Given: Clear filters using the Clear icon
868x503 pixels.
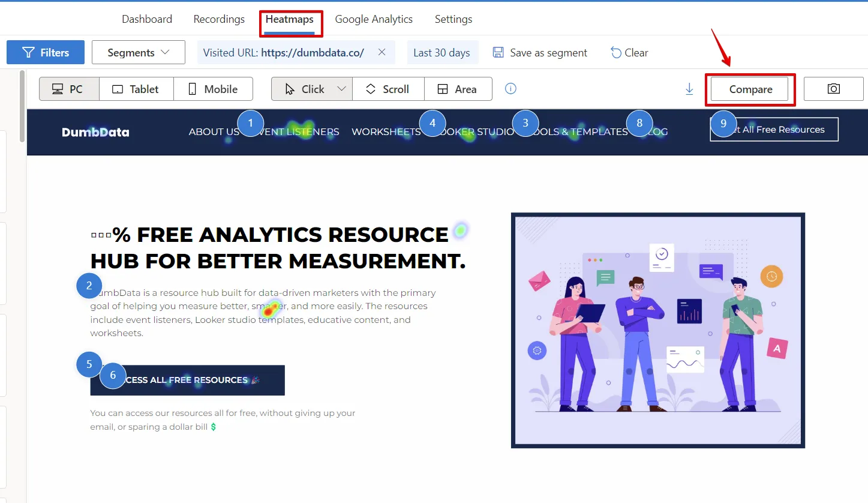Looking at the screenshot, I should tap(616, 52).
